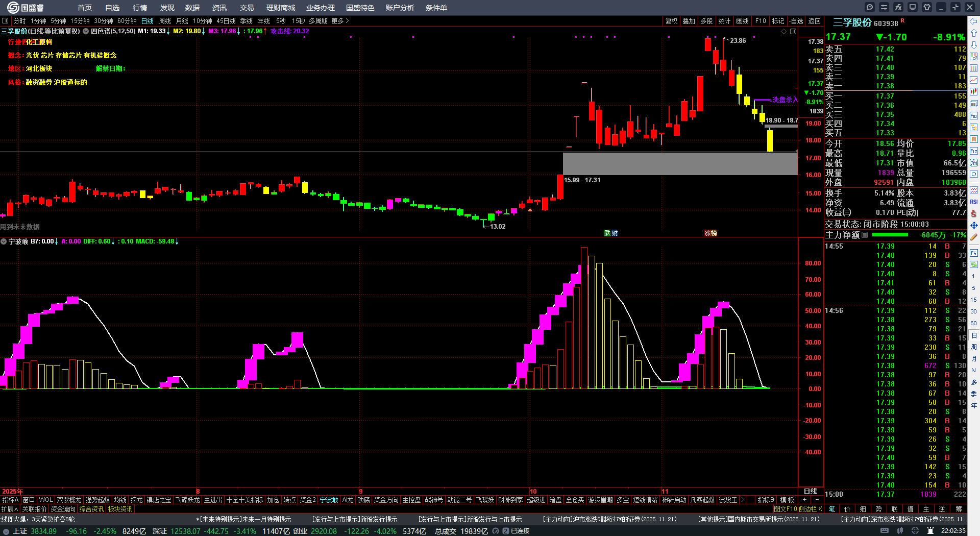Click the list icon beside 主力净额

[x=865, y=235]
